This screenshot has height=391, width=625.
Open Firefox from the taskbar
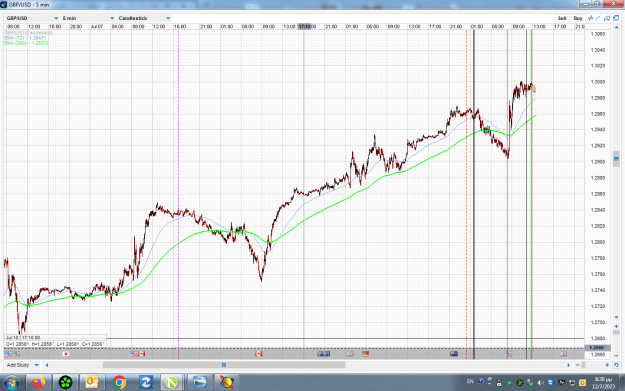[x=39, y=383]
